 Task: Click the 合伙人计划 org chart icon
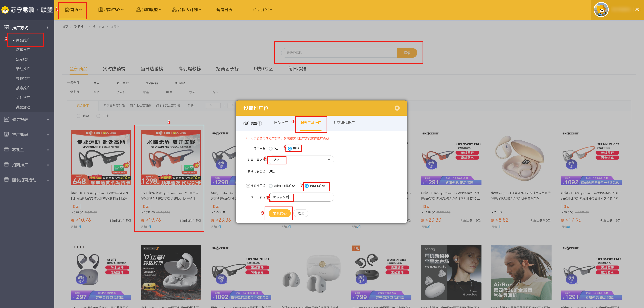pyautogui.click(x=174, y=9)
